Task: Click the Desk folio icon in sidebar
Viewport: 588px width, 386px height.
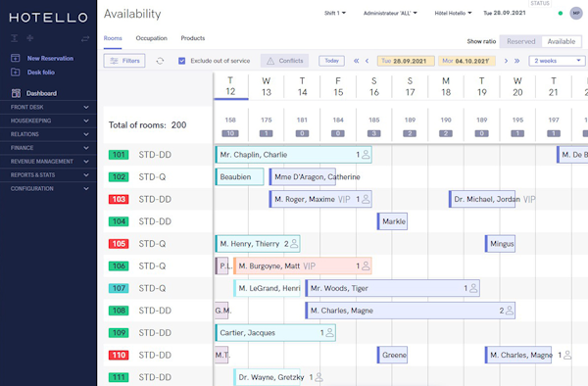Action: click(x=16, y=72)
